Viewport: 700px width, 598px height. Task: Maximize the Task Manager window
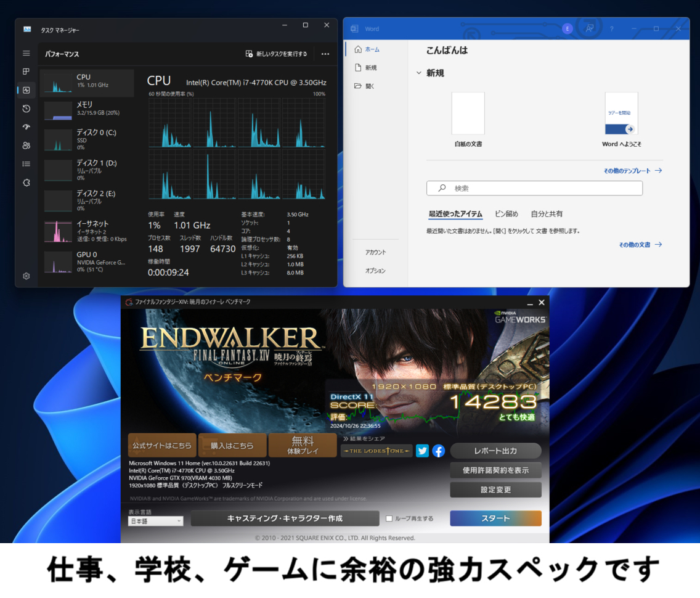306,25
